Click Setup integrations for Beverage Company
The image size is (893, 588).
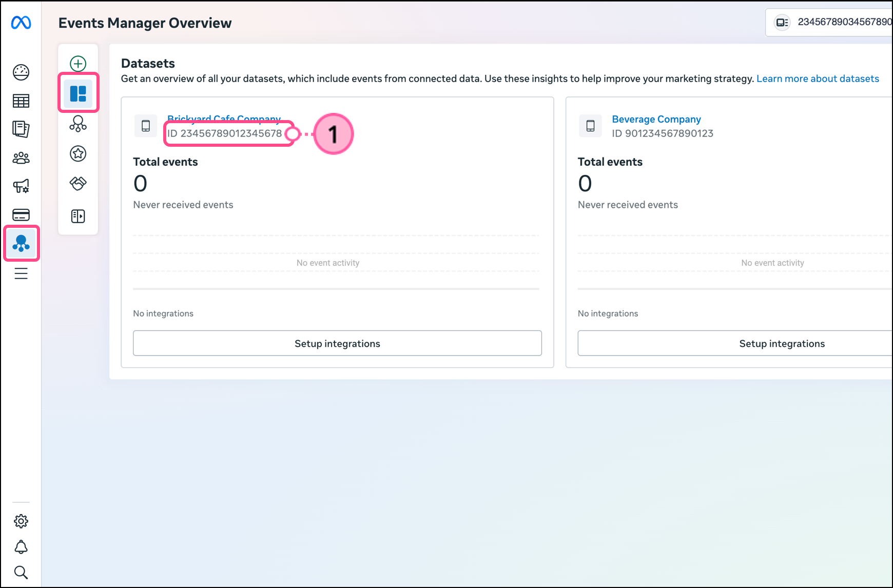(x=782, y=343)
